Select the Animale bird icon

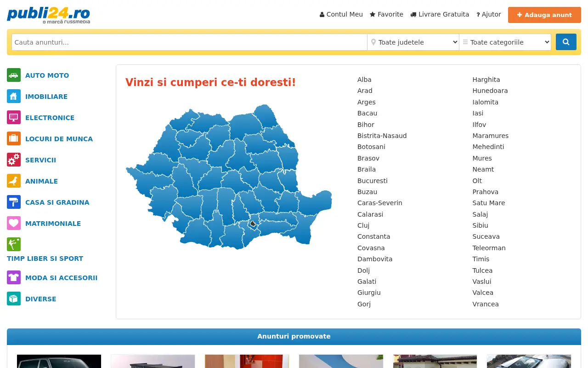pyautogui.click(x=14, y=181)
